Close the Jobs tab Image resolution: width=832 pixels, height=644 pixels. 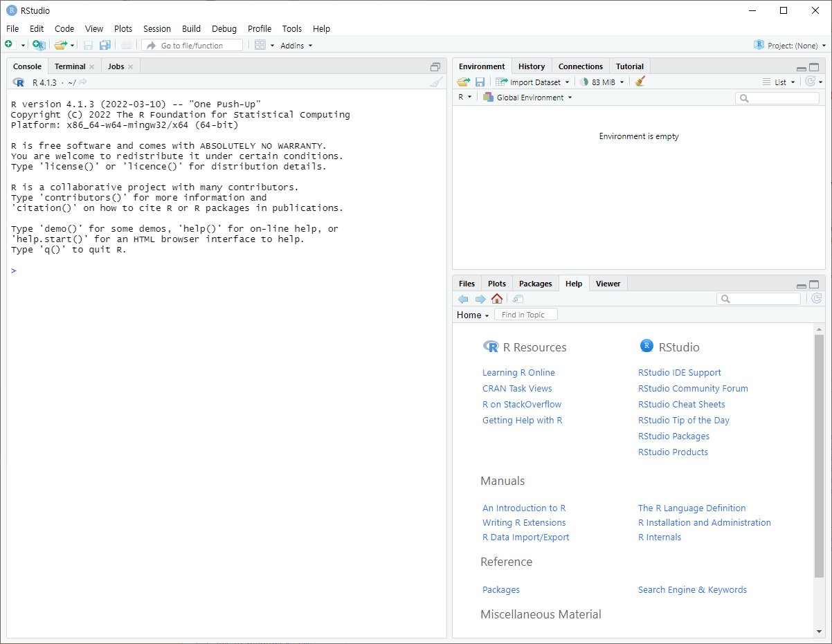click(130, 67)
